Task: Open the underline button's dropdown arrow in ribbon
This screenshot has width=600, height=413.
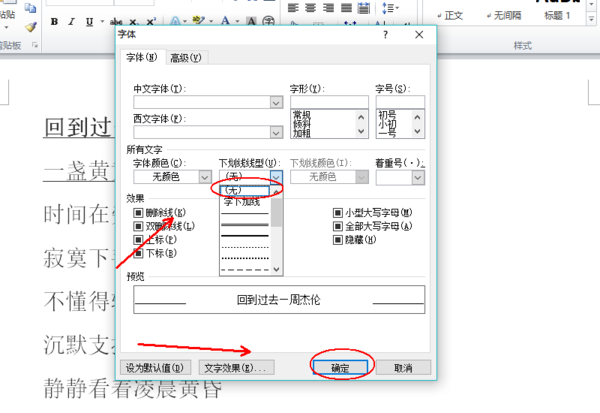Action: pyautogui.click(x=102, y=22)
